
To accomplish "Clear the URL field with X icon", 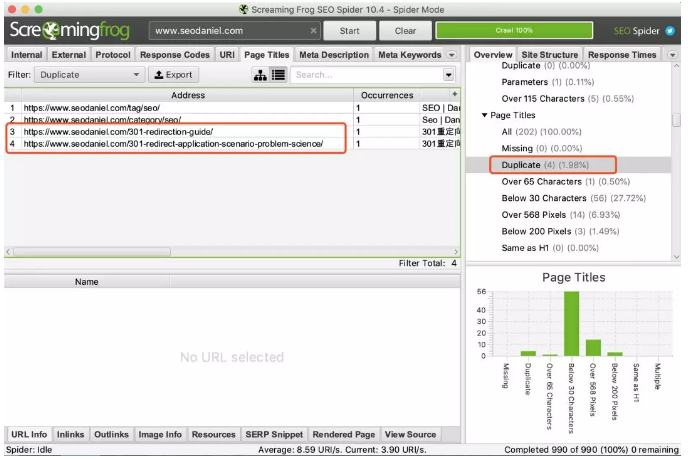I will (313, 31).
